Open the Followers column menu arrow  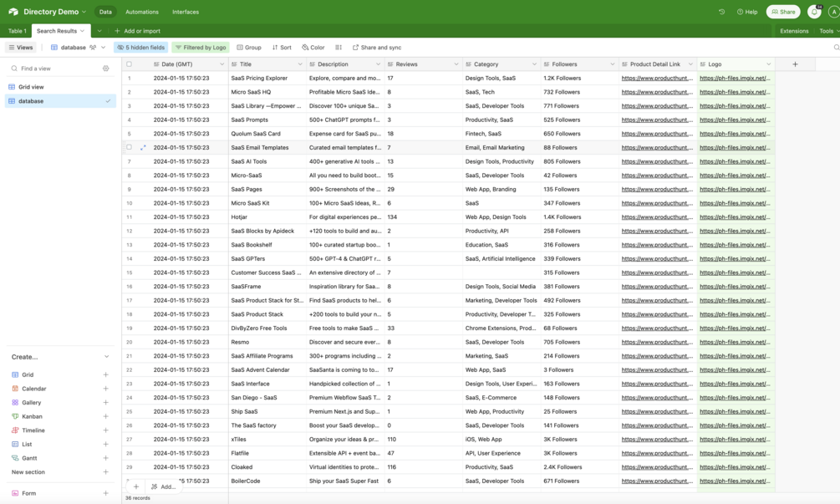613,64
